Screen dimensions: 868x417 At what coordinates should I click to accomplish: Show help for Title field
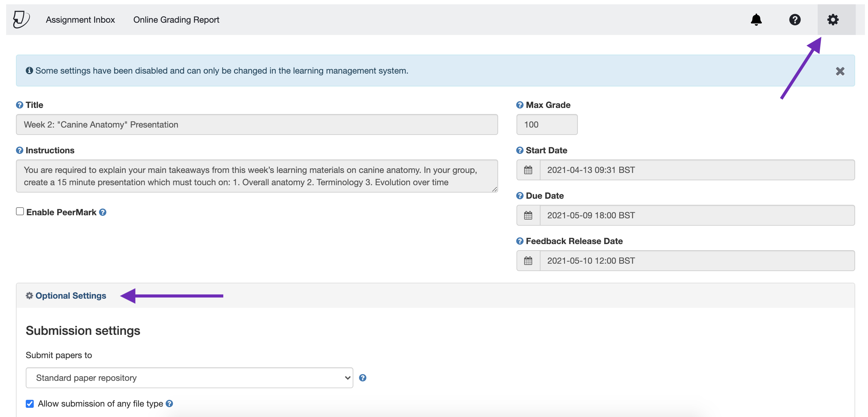coord(20,105)
